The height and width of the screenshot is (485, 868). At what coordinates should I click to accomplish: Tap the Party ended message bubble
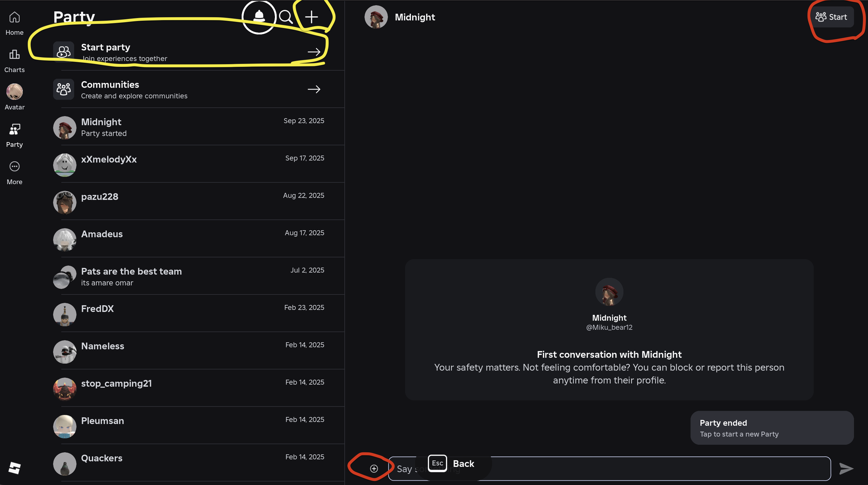[x=772, y=428]
